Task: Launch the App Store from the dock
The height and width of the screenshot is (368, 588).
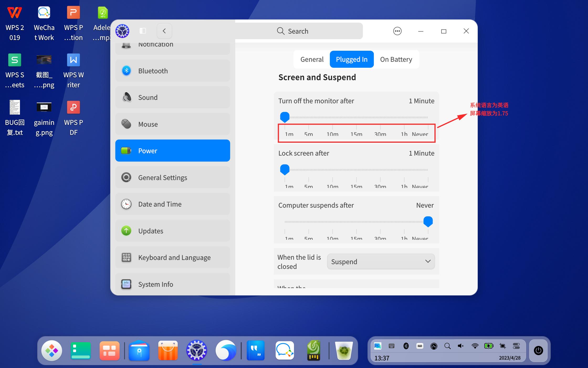Action: [168, 350]
